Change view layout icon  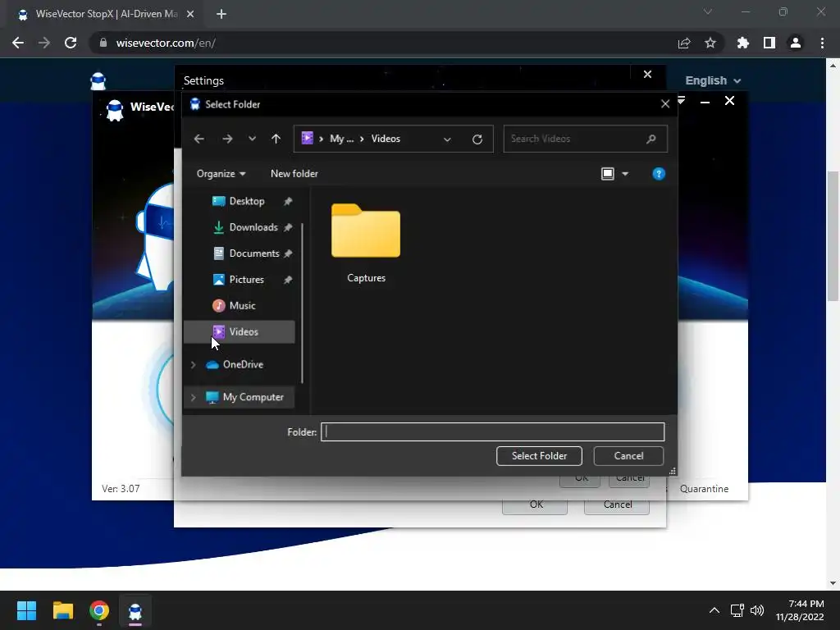[x=608, y=174]
